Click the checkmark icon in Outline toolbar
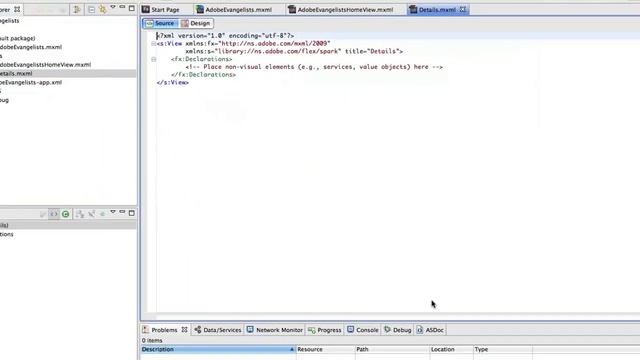Image resolution: width=640 pixels, height=360 pixels. 42,214
